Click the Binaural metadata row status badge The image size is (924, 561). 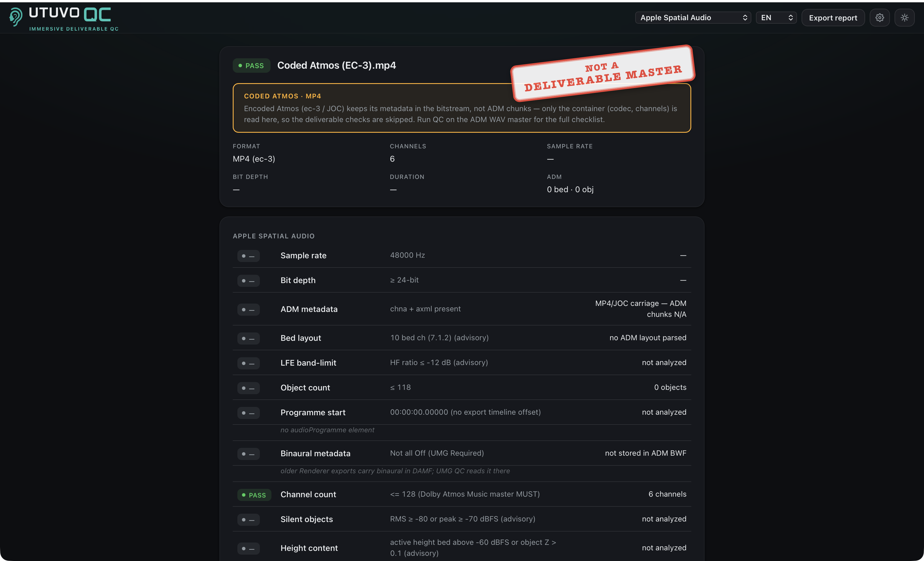point(248,454)
